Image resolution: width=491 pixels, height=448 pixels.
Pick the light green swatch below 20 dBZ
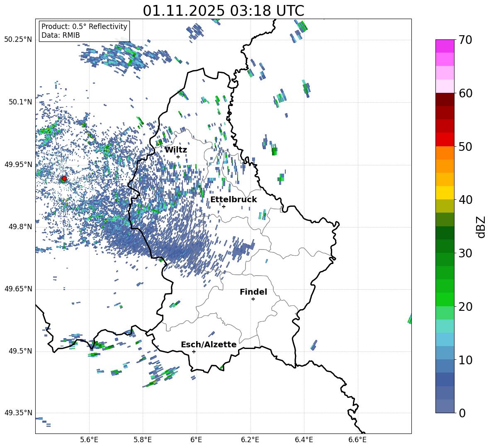pyautogui.click(x=445, y=312)
